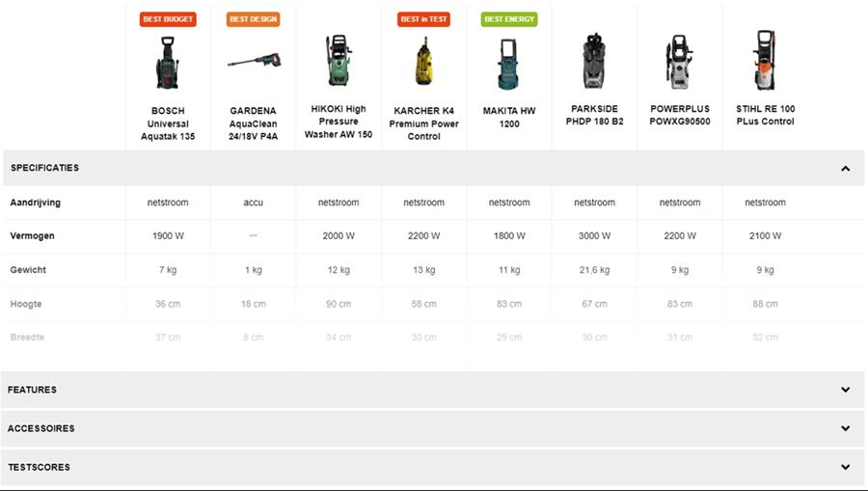Click the Gewicht row label
This screenshot has height=491, width=868.
pyautogui.click(x=28, y=270)
